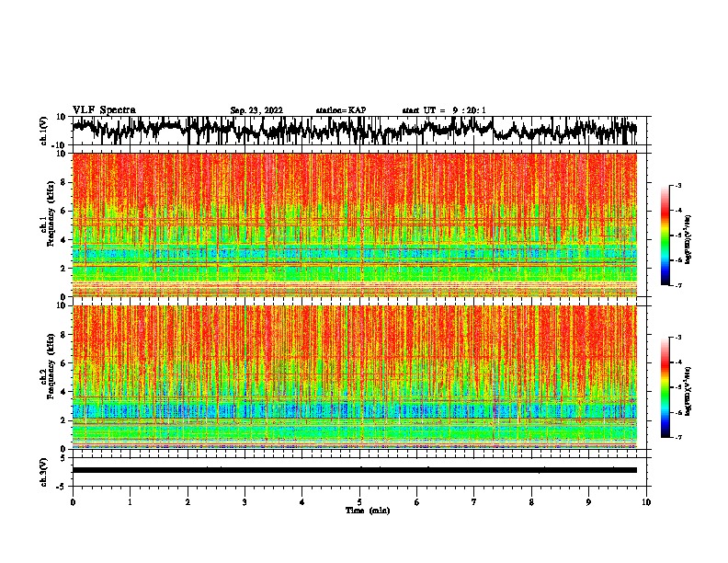The image size is (728, 563).
Task: Click time axis tick label "7"
Action: click(474, 502)
